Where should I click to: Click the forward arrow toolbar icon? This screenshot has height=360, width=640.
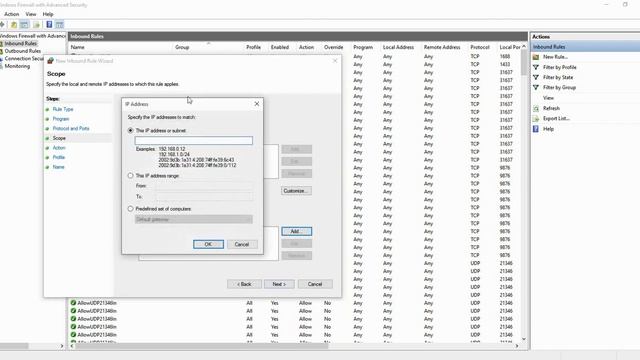click(2, 25)
